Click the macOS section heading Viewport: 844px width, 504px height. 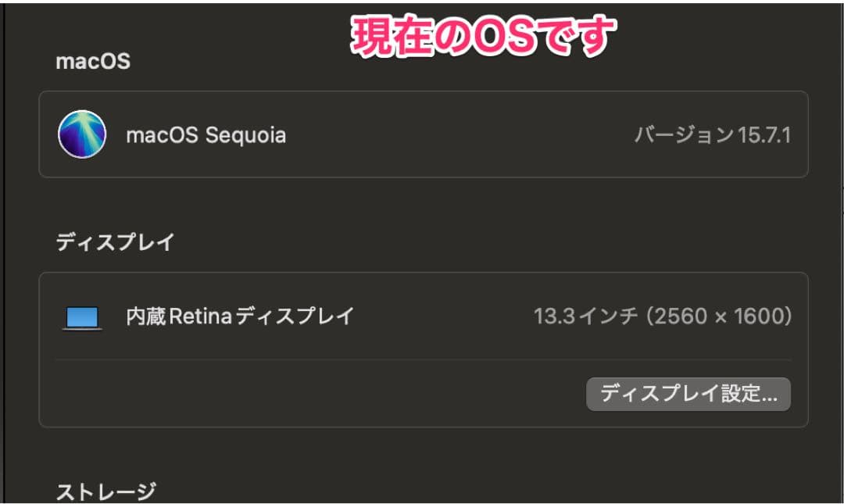(93, 62)
